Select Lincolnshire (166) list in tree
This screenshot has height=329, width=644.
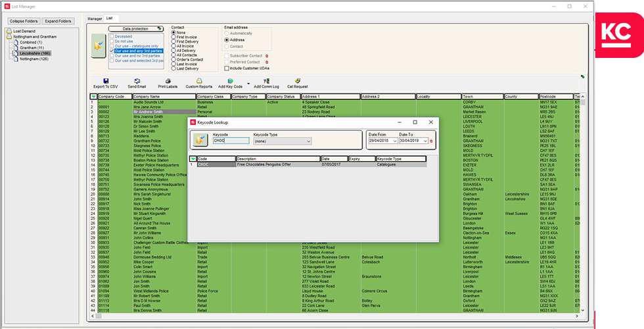click(35, 53)
